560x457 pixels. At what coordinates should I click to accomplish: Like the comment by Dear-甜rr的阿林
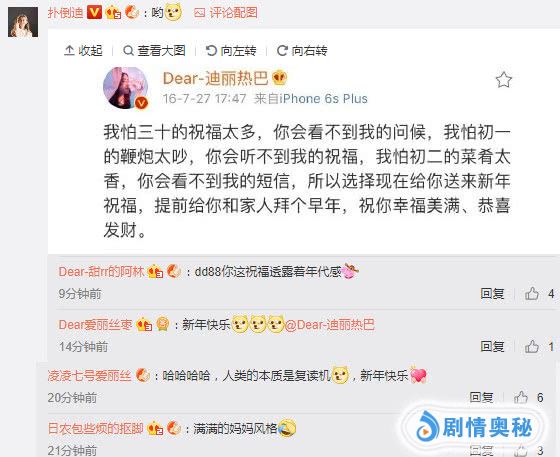point(532,294)
